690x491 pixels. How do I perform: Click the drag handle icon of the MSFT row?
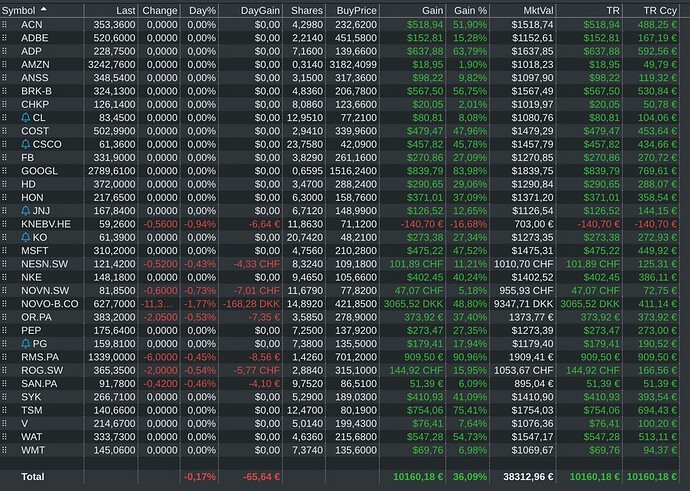click(x=4, y=251)
